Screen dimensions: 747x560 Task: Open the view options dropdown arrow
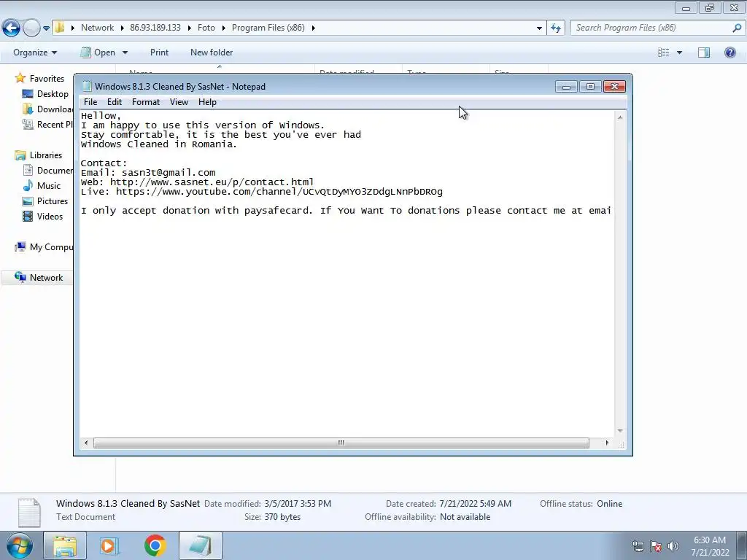tap(679, 52)
